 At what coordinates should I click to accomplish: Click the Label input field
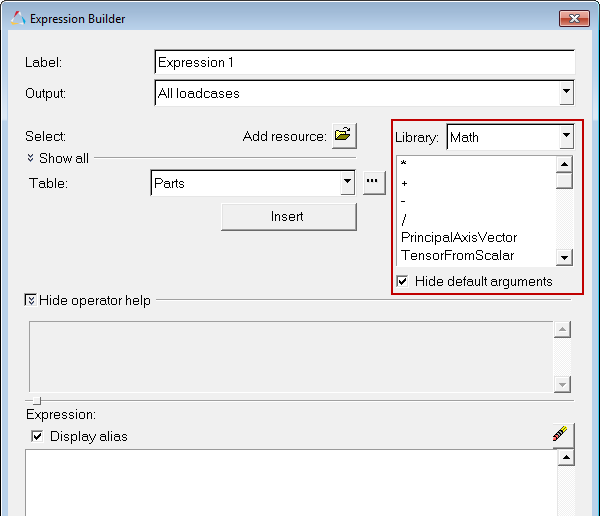click(364, 62)
